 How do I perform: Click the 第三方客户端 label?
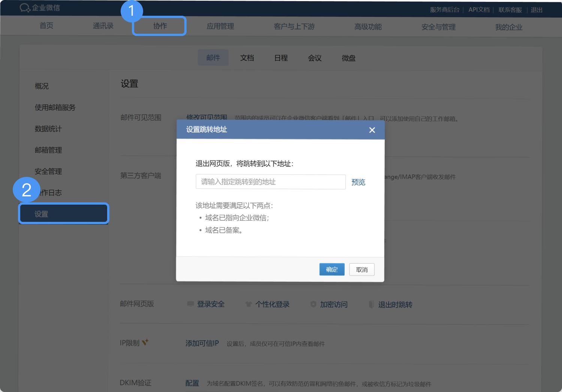click(x=140, y=176)
